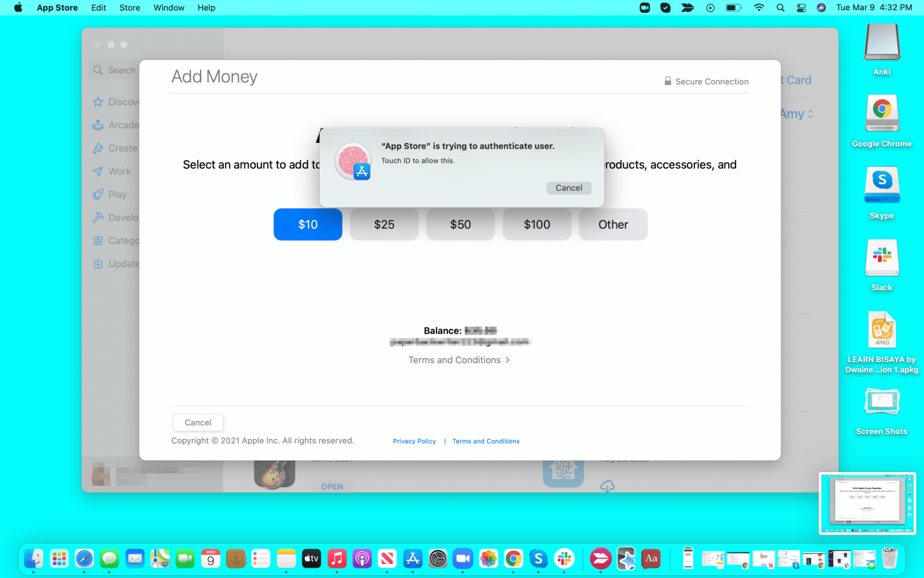The image size is (924, 578).
Task: Open the Store menu
Action: 129,8
